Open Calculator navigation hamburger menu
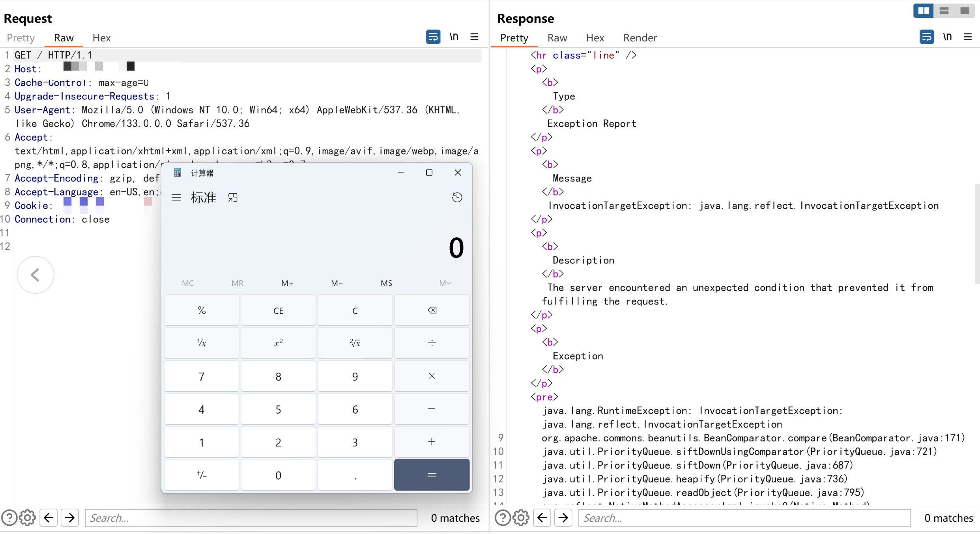The height and width of the screenshot is (534, 980). click(176, 197)
